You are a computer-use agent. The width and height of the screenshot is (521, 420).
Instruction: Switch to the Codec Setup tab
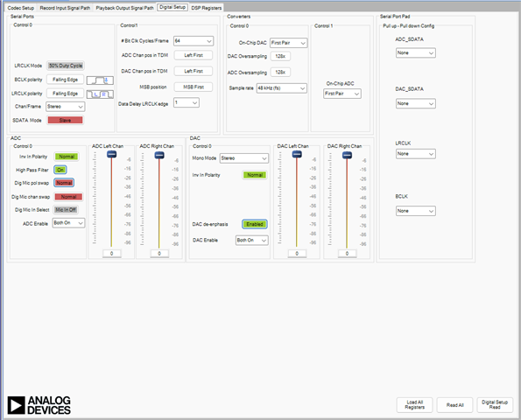21,8
